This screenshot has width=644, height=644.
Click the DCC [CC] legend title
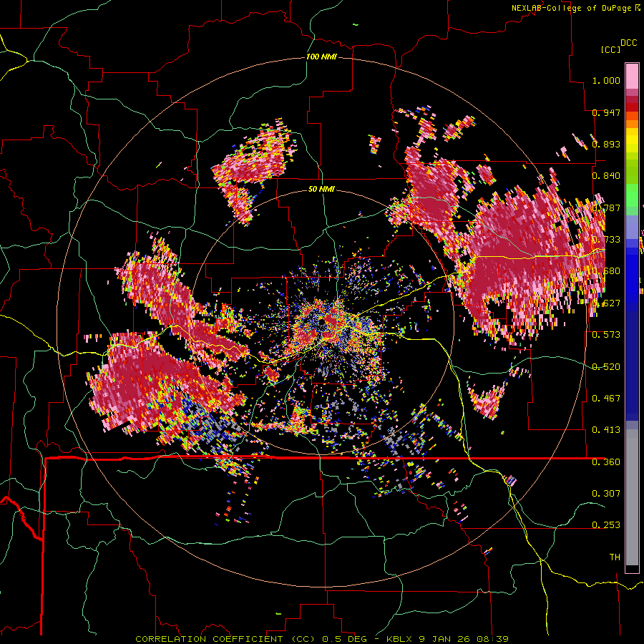click(x=618, y=46)
